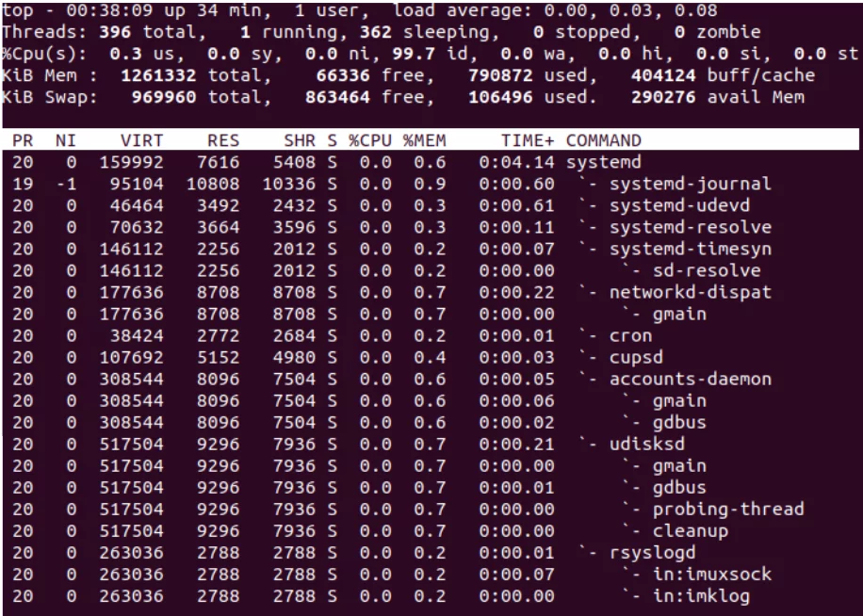Click the 10336 SHR value
The height and width of the screenshot is (616, 863).
tap(289, 184)
